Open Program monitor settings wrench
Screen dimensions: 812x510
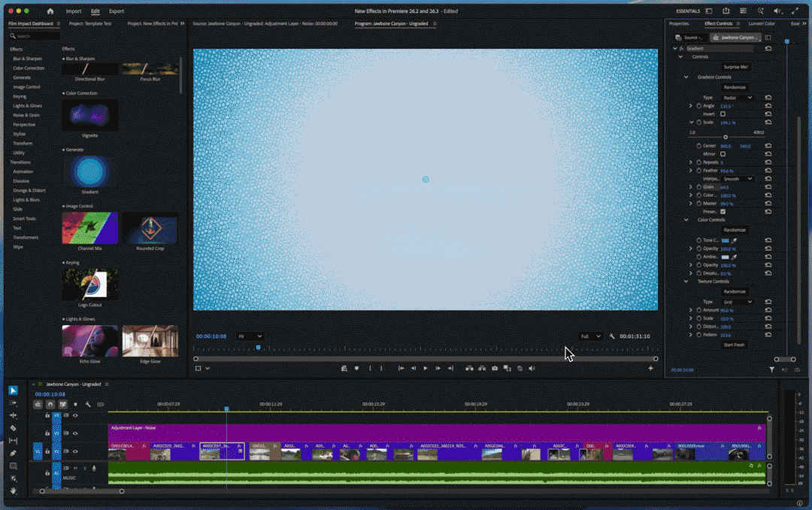pyautogui.click(x=612, y=336)
